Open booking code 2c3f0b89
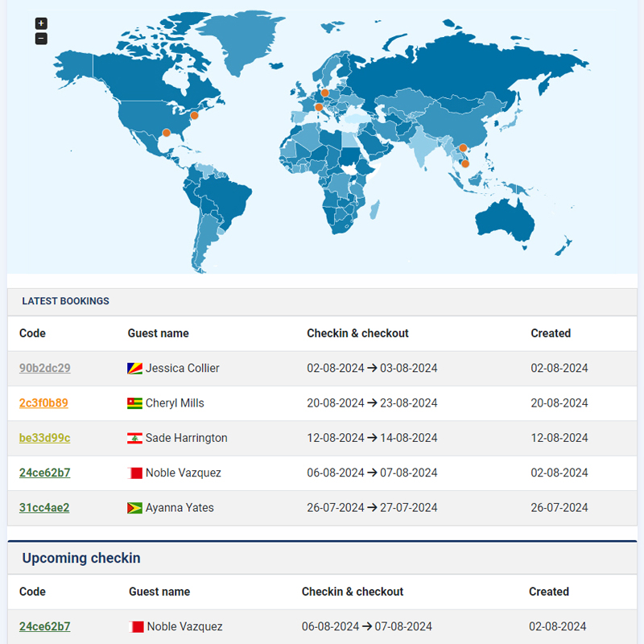The image size is (644, 644). tap(43, 403)
